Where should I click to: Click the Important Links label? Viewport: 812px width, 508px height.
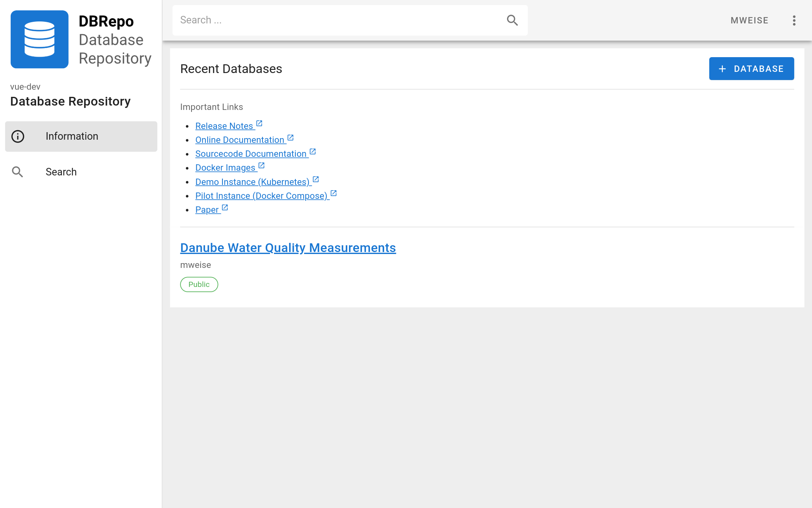point(211,107)
